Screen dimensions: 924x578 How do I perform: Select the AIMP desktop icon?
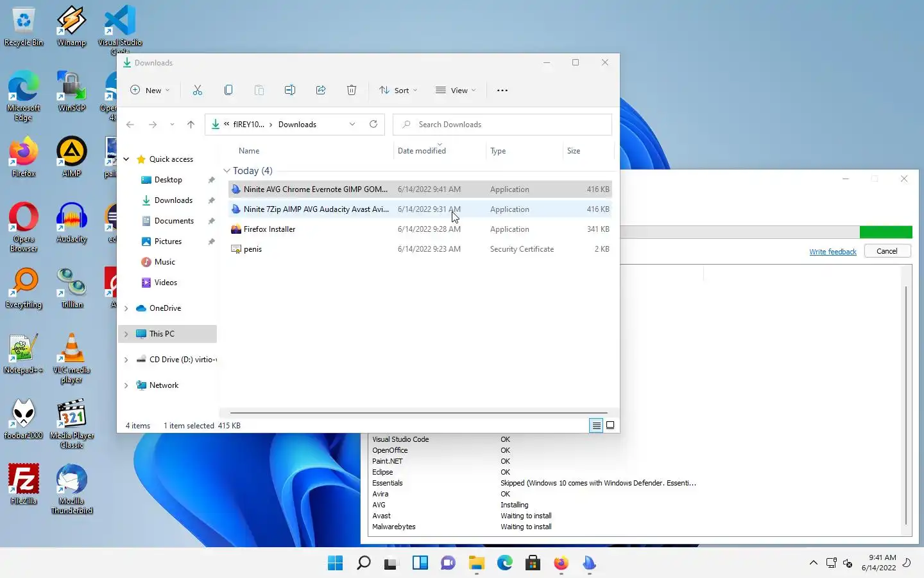tap(71, 157)
